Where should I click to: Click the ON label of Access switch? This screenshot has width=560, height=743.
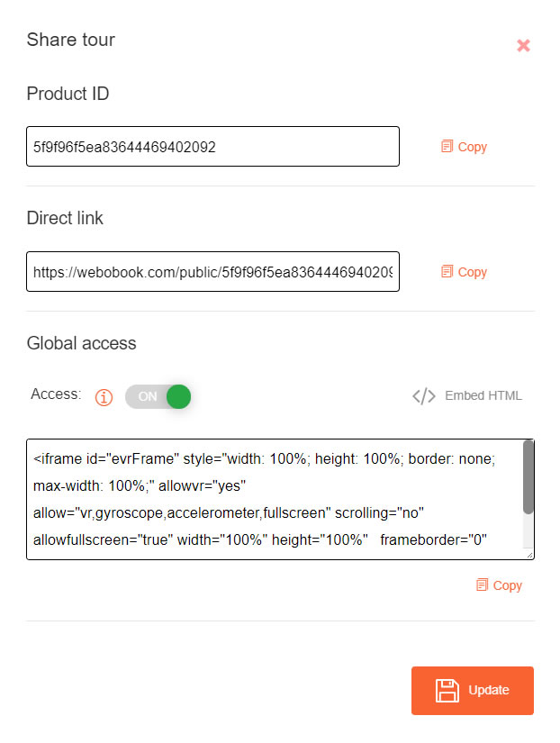pos(148,396)
